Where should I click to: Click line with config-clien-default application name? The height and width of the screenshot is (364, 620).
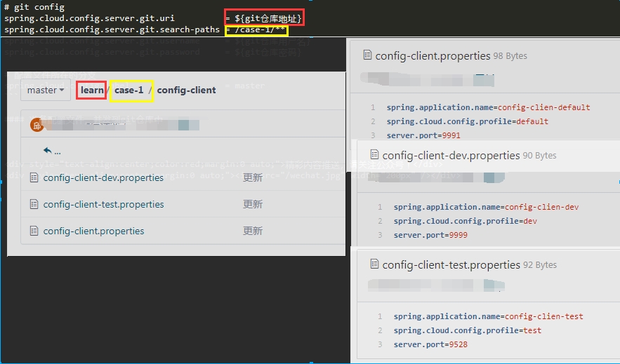(488, 107)
